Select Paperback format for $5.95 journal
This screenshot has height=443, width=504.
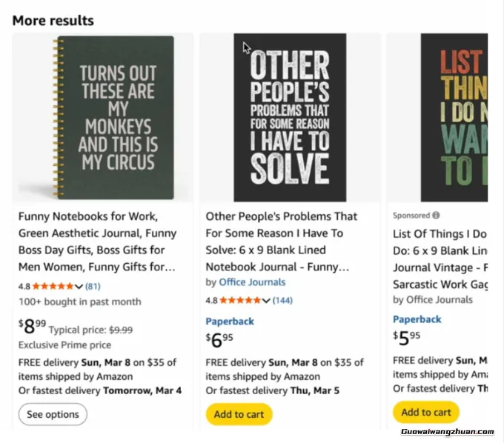417,319
